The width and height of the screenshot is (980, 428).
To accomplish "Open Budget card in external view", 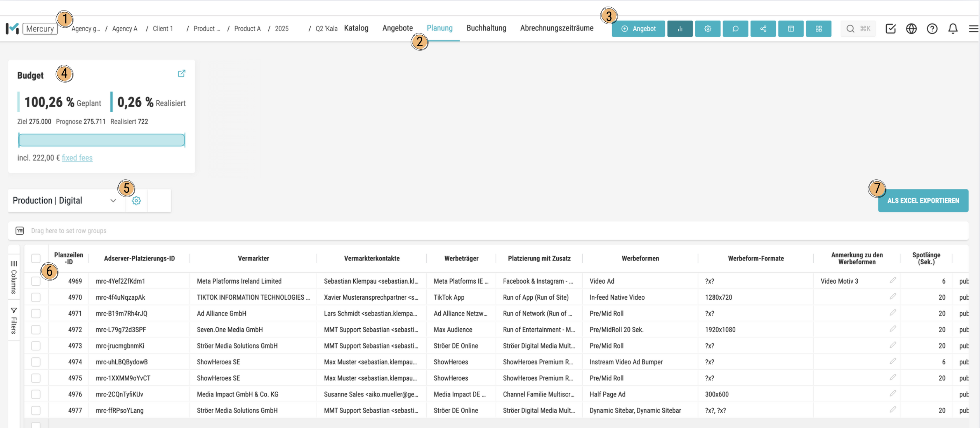I will pos(181,73).
